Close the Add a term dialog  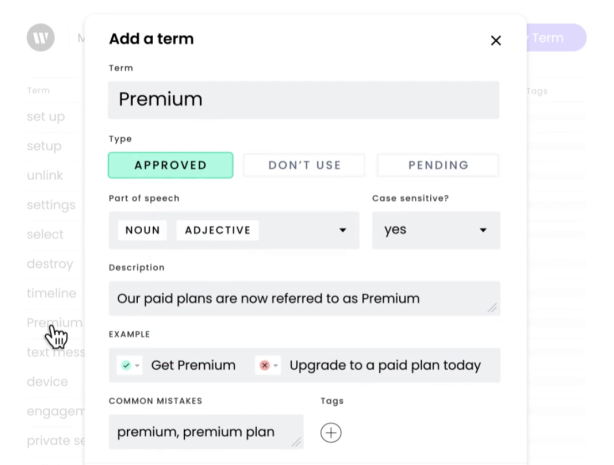point(496,41)
